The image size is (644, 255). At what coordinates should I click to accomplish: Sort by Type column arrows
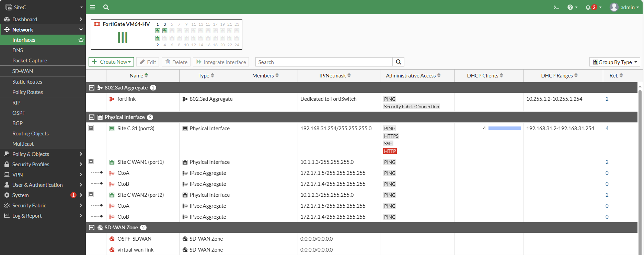pyautogui.click(x=212, y=75)
